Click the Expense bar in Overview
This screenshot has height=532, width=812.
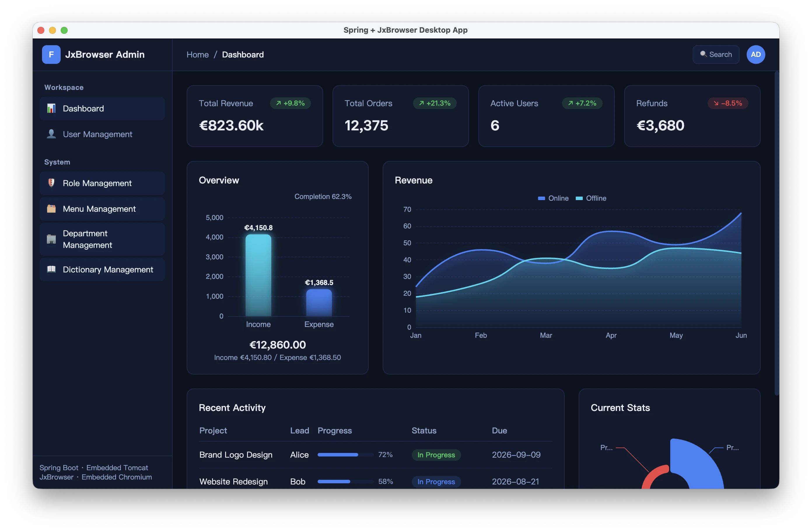coord(319,303)
